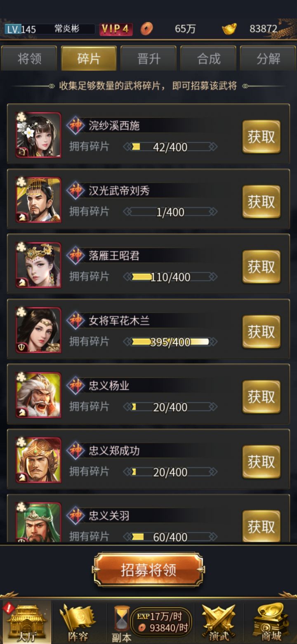Switch to the 将领 tab
This screenshot has width=297, height=644.
point(29,58)
